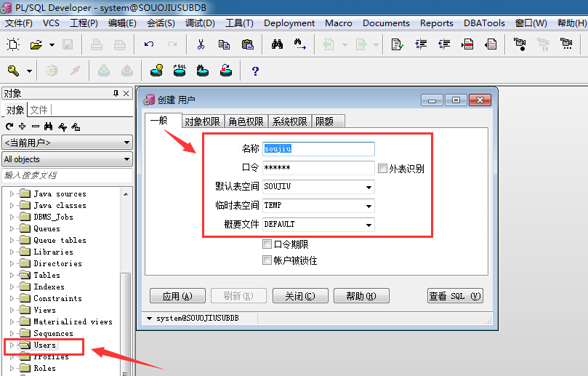
Task: Select the Roles folder in tree
Action: pyautogui.click(x=44, y=368)
